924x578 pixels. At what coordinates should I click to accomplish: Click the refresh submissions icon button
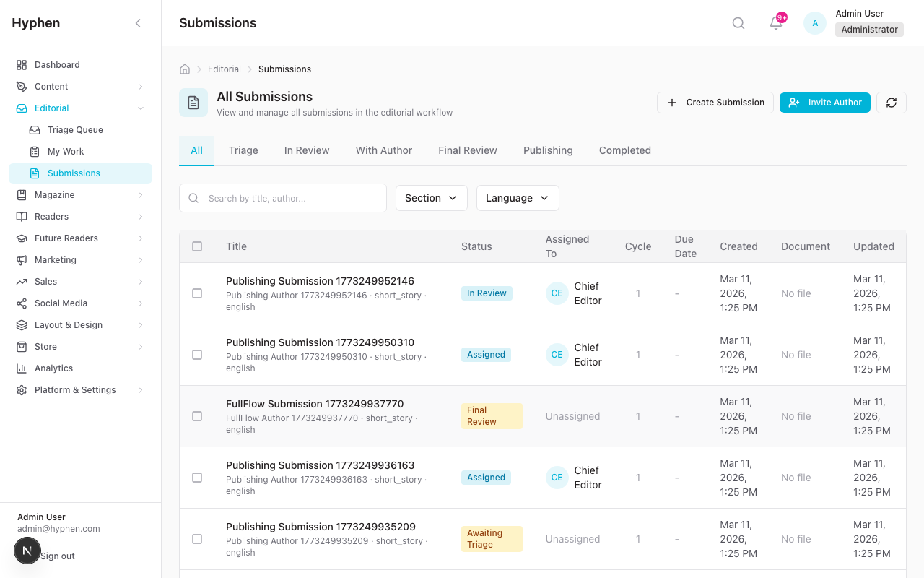click(x=891, y=103)
